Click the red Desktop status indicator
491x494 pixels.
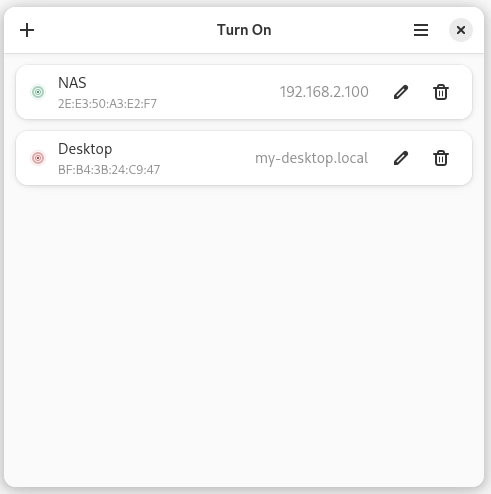tap(38, 158)
